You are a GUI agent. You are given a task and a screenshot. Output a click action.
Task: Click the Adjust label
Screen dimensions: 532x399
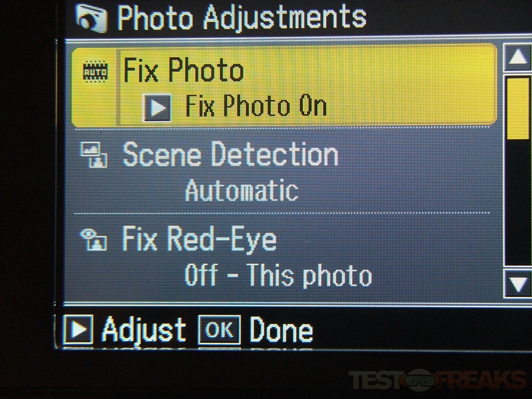click(144, 329)
